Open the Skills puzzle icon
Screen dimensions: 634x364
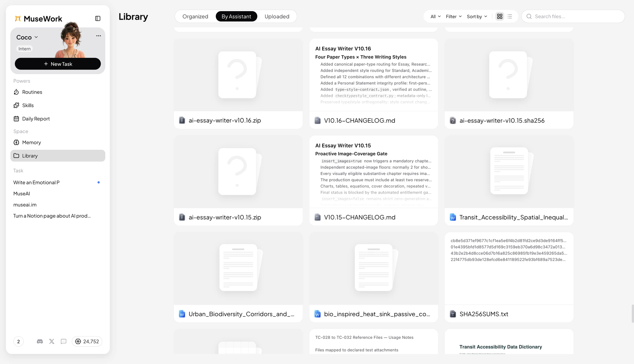coord(16,105)
